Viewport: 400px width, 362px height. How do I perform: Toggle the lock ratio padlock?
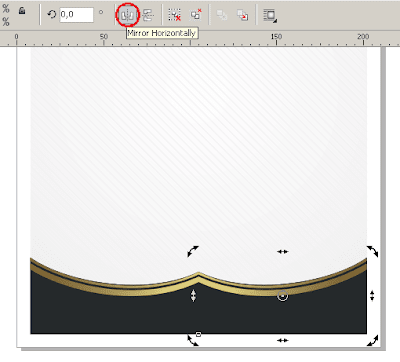tap(22, 11)
